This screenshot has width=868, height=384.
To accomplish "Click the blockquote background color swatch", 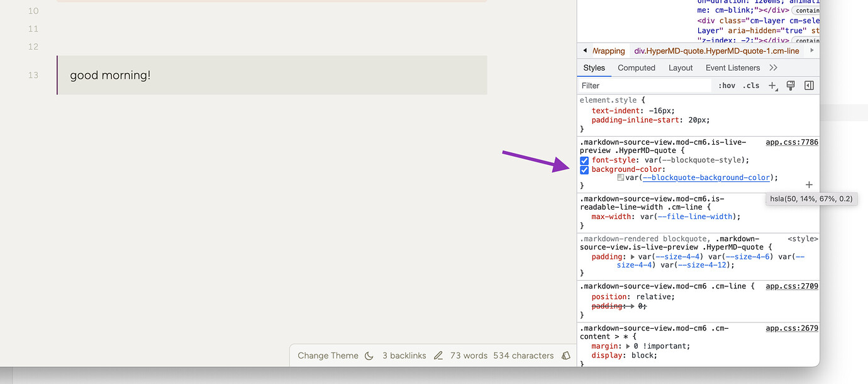I will click(620, 178).
